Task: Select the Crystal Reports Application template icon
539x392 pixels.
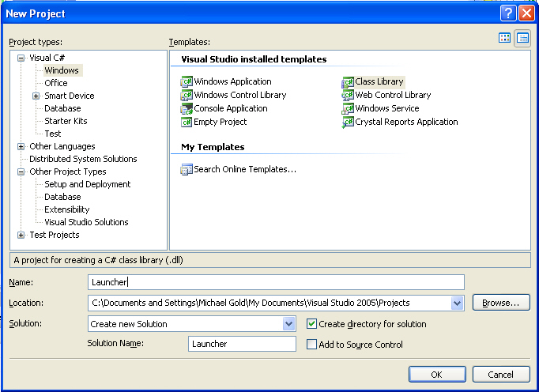Action: [x=348, y=122]
